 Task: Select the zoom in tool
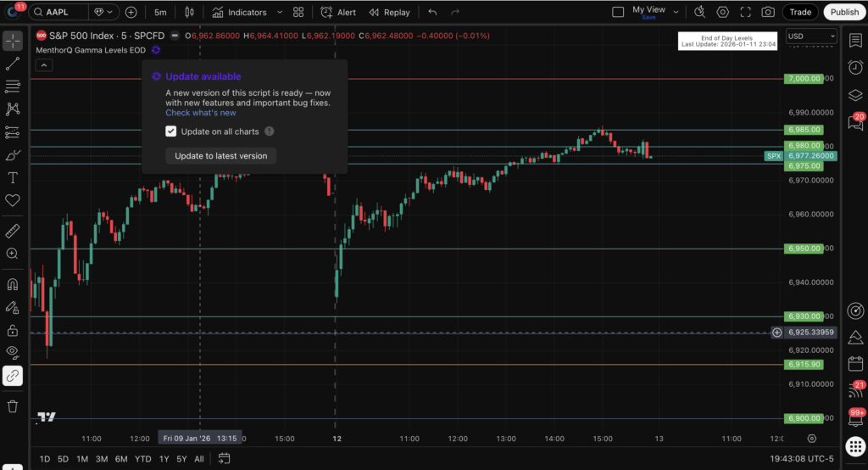[x=13, y=254]
